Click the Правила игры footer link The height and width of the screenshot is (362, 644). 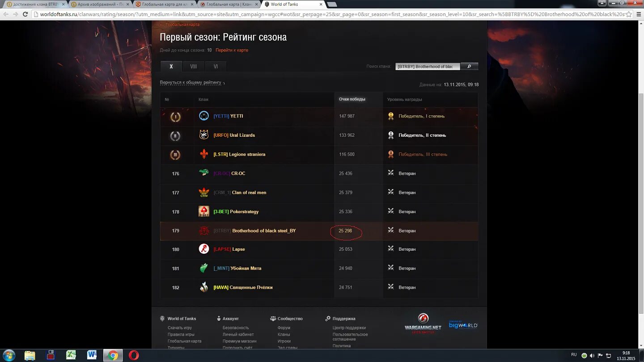pos(181,334)
